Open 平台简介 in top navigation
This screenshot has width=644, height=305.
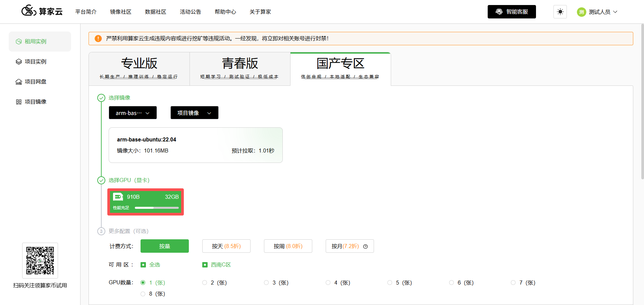86,12
